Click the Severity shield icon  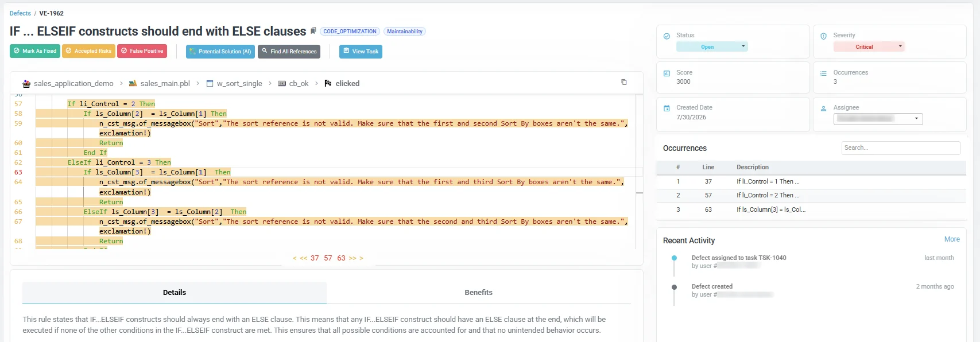coord(823,36)
